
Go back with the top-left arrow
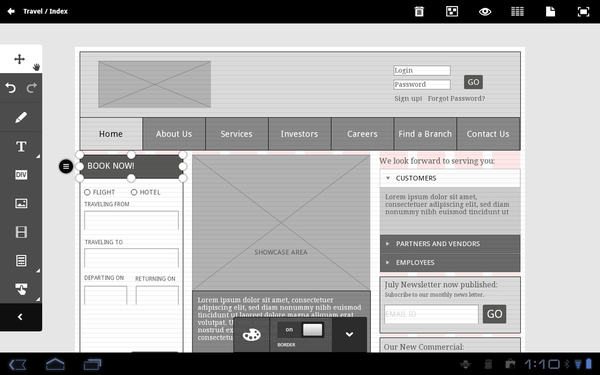11,11
